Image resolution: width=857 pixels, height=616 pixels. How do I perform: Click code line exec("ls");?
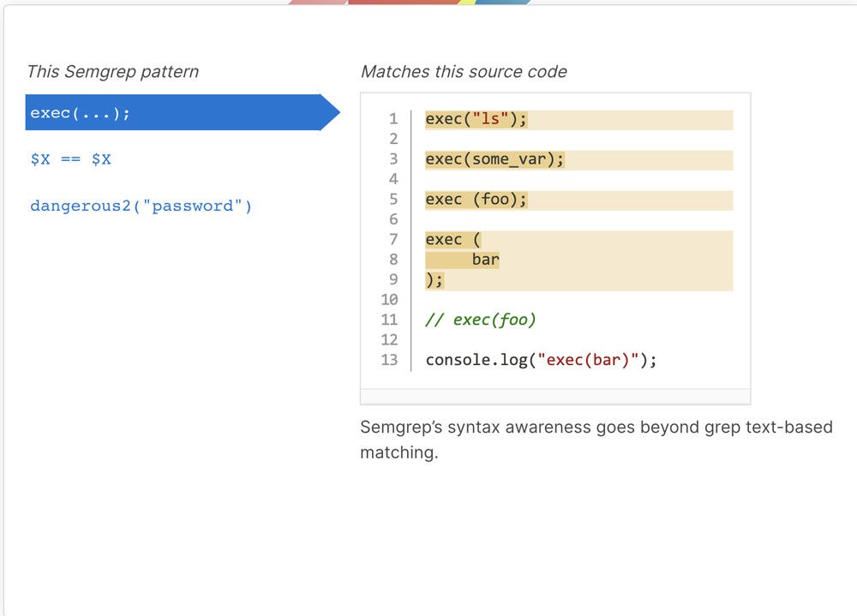476,119
